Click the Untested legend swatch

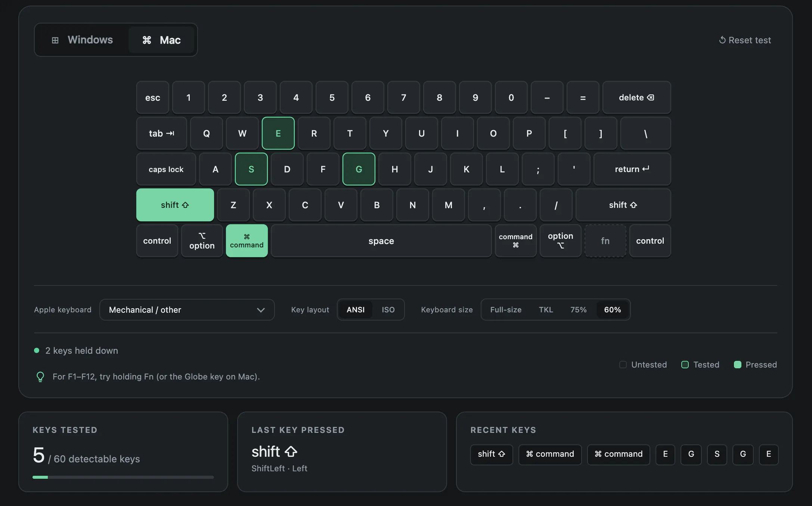pyautogui.click(x=623, y=365)
